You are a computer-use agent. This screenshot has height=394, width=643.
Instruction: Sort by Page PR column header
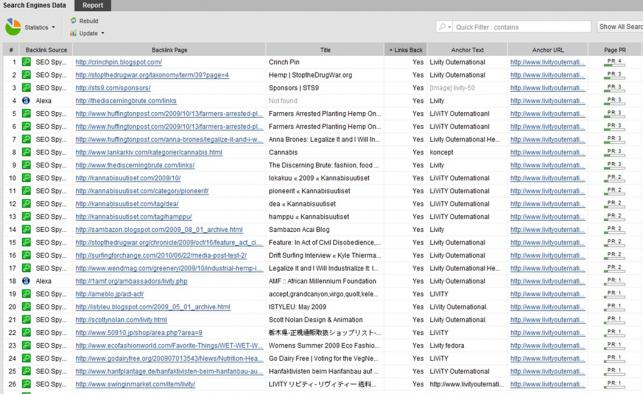tap(615, 50)
